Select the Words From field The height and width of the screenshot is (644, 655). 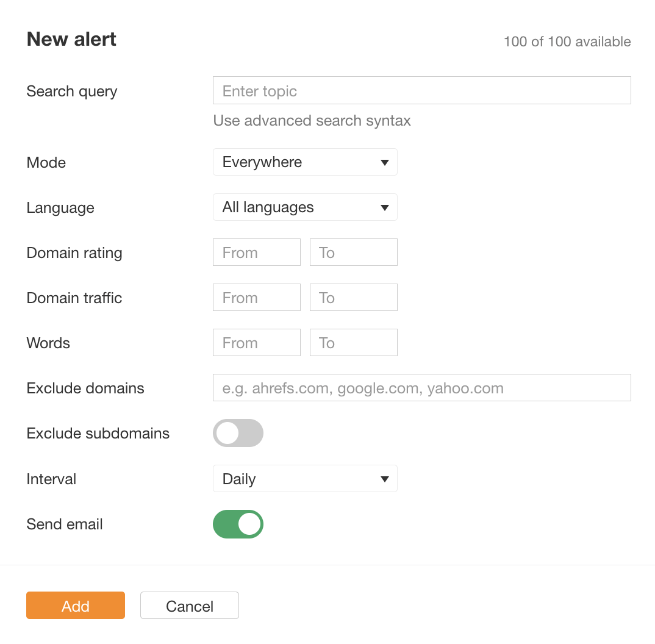(x=256, y=342)
